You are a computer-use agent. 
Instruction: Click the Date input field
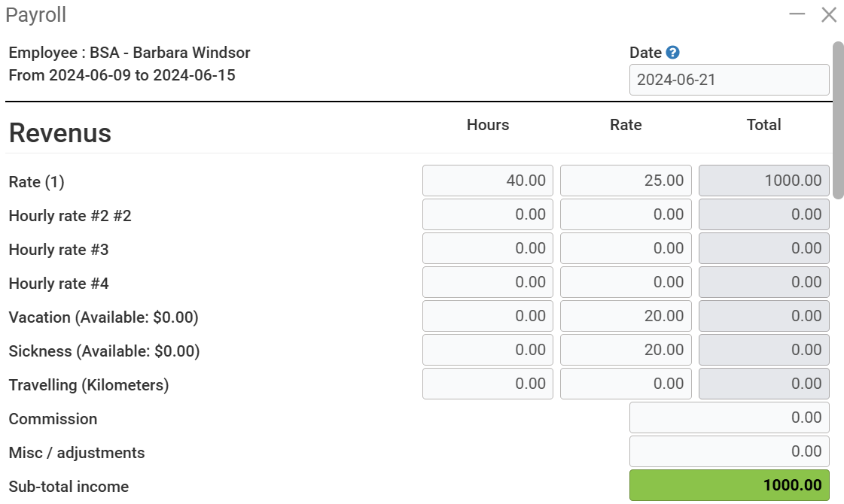[729, 80]
